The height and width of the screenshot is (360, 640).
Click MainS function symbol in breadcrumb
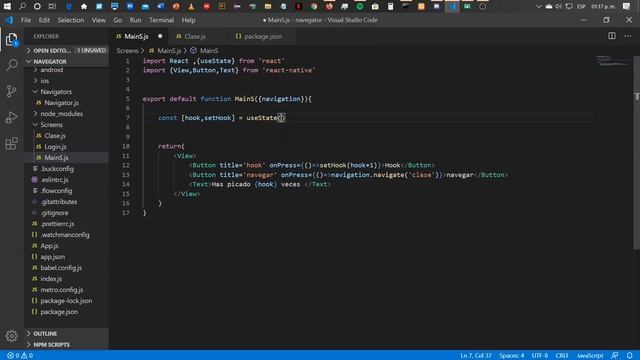coord(209,51)
